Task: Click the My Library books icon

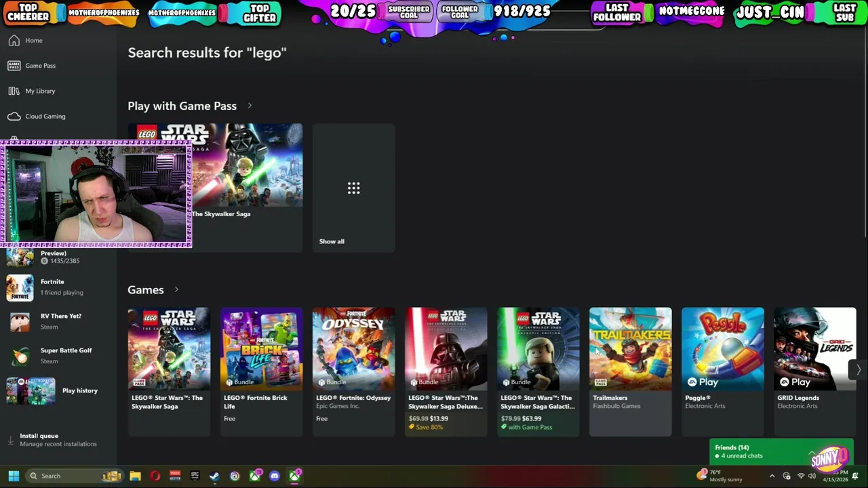Action: [x=14, y=91]
